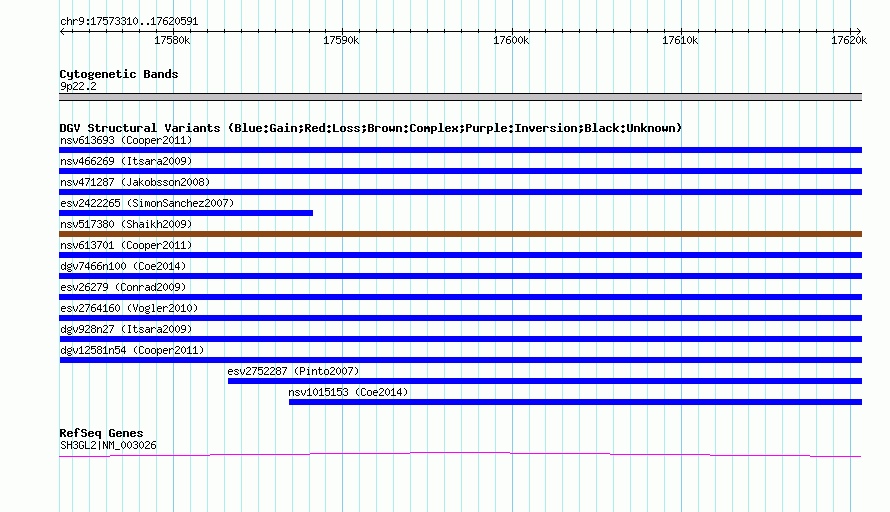This screenshot has height=512, width=890.
Task: Click the esv26279 (Conrad2009) label
Action: [123, 287]
